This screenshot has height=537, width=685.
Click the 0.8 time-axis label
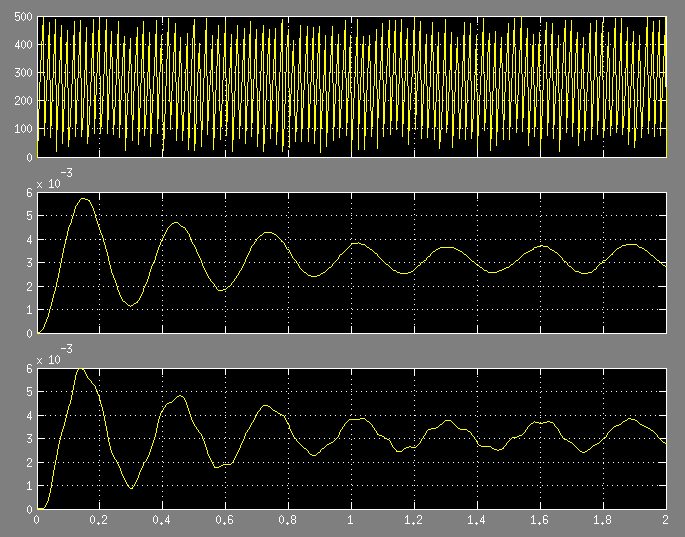[x=288, y=520]
